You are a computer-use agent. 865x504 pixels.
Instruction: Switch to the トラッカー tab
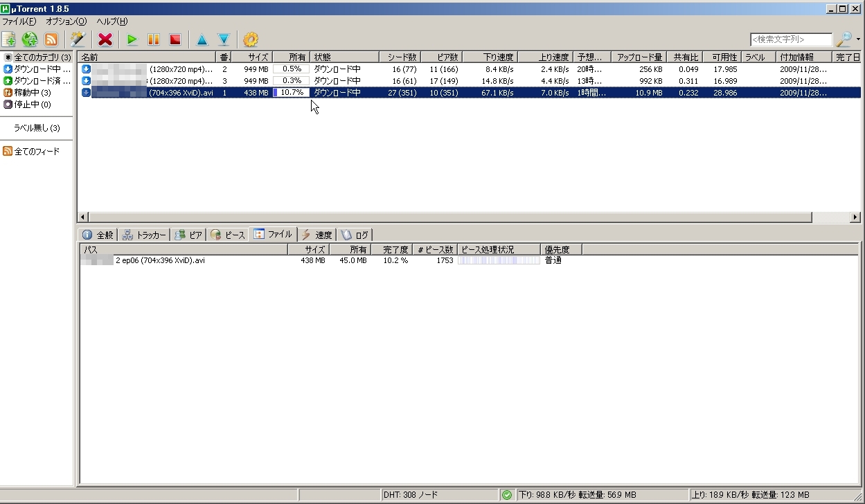pyautogui.click(x=144, y=235)
